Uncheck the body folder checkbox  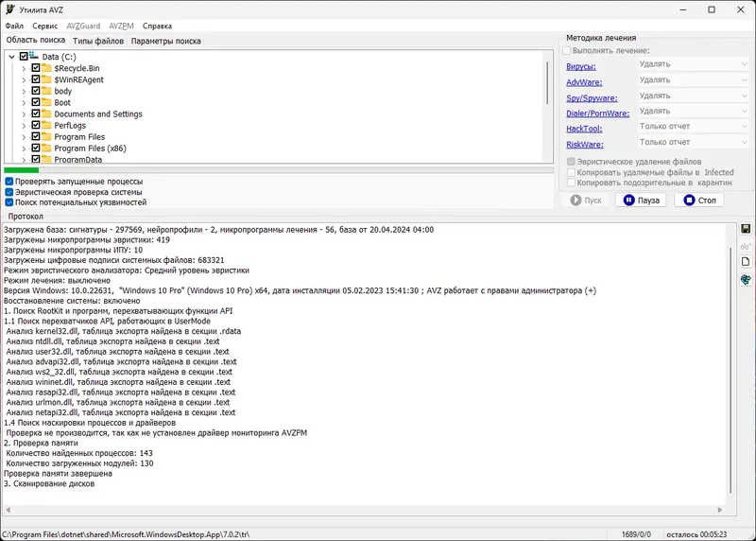click(36, 90)
